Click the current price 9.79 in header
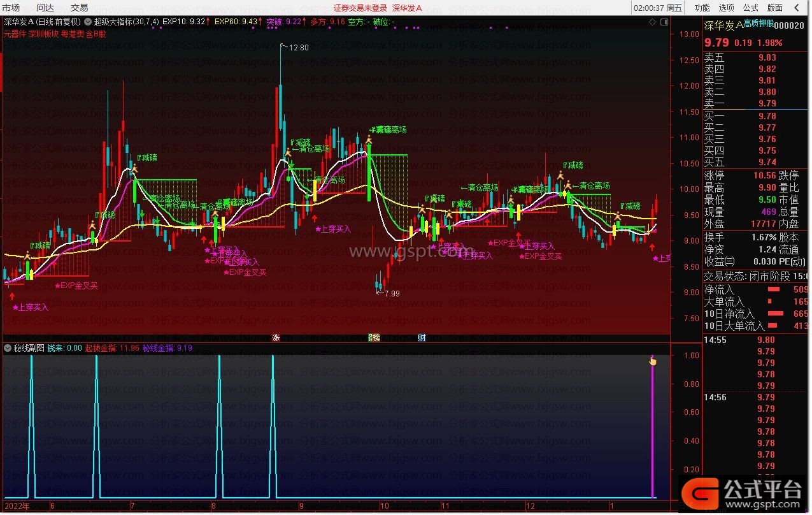This screenshot has width=812, height=515. [x=716, y=42]
